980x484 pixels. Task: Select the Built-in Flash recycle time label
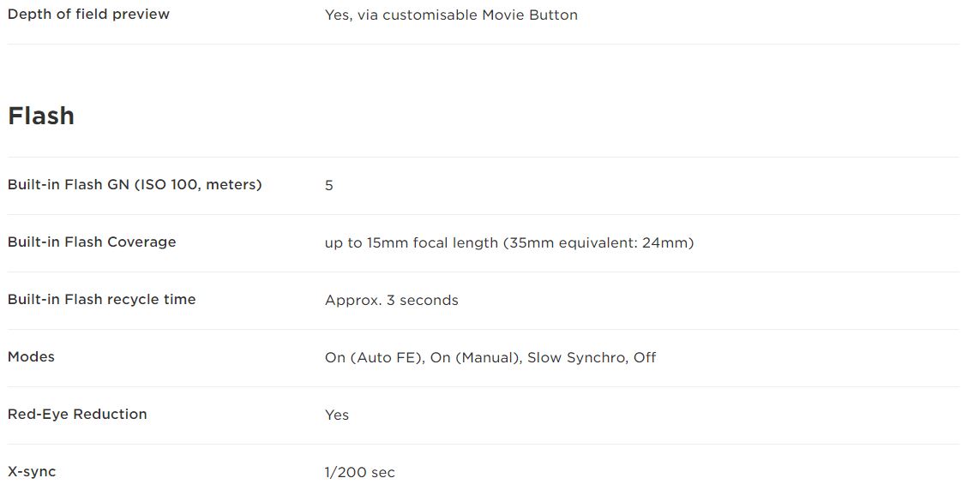[102, 300]
